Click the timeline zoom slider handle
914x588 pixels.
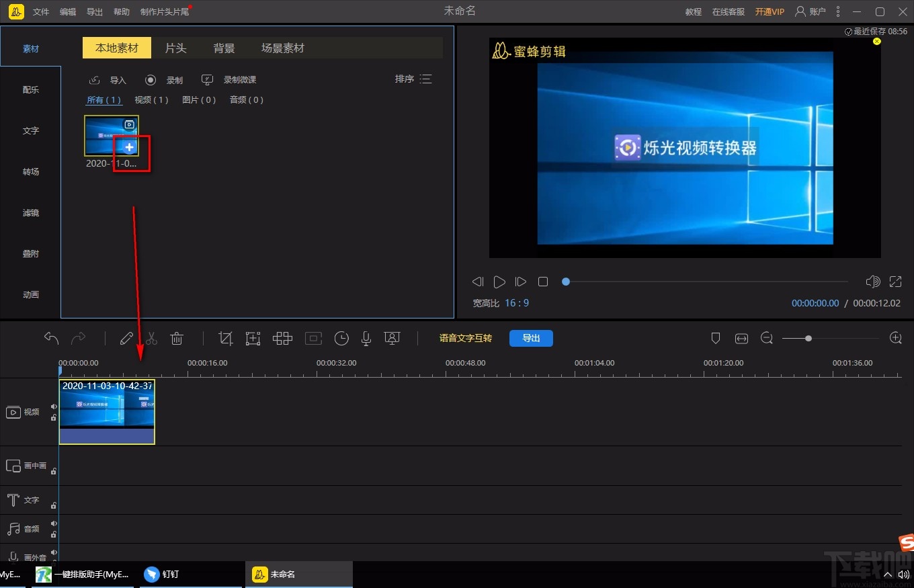pos(808,339)
